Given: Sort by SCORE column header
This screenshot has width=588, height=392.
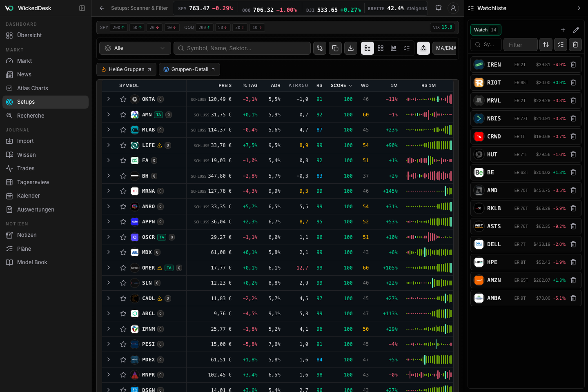Looking at the screenshot, I should [341, 85].
